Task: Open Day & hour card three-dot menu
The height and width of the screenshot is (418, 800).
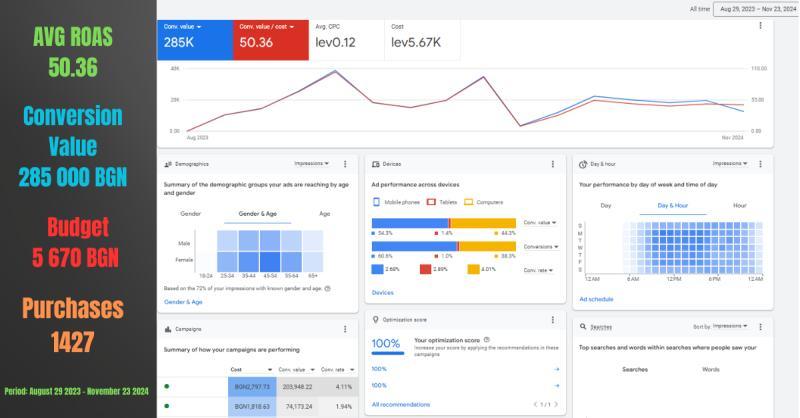Action: point(760,164)
